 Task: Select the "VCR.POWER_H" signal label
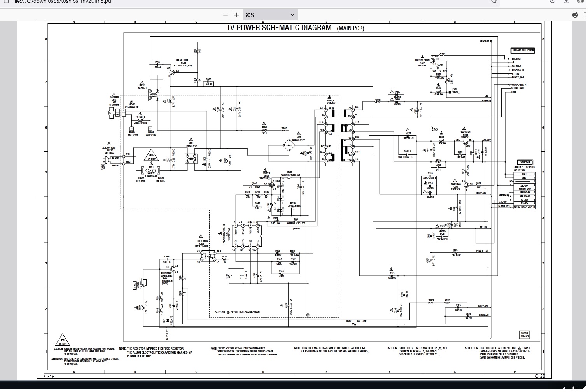pos(519,84)
